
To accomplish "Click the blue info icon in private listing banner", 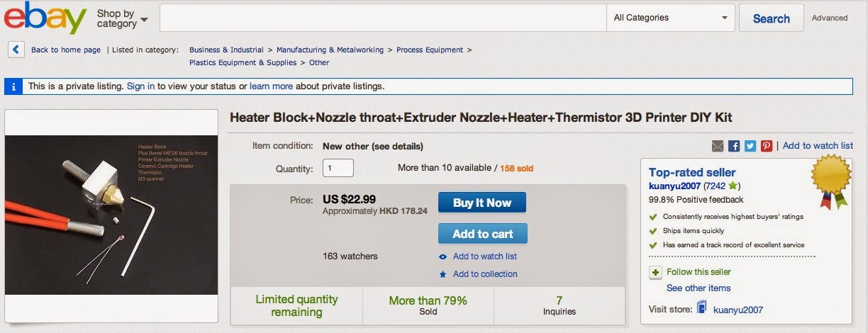I will (x=13, y=86).
